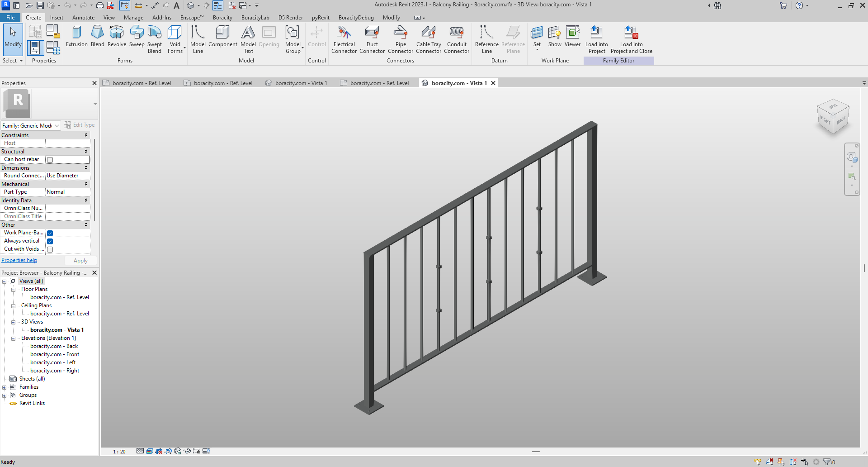The image size is (868, 467).
Task: Add a Cable Tray Connector
Action: pos(429,39)
